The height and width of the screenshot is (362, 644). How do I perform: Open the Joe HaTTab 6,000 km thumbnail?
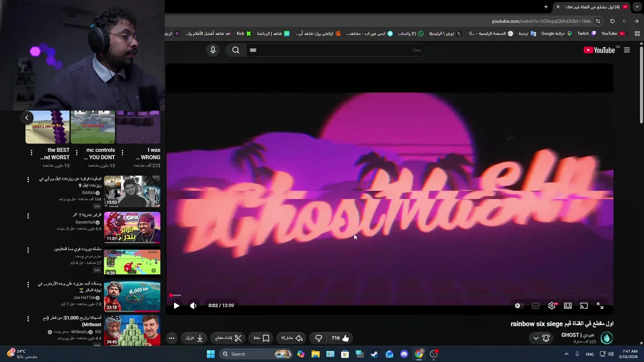(x=132, y=296)
